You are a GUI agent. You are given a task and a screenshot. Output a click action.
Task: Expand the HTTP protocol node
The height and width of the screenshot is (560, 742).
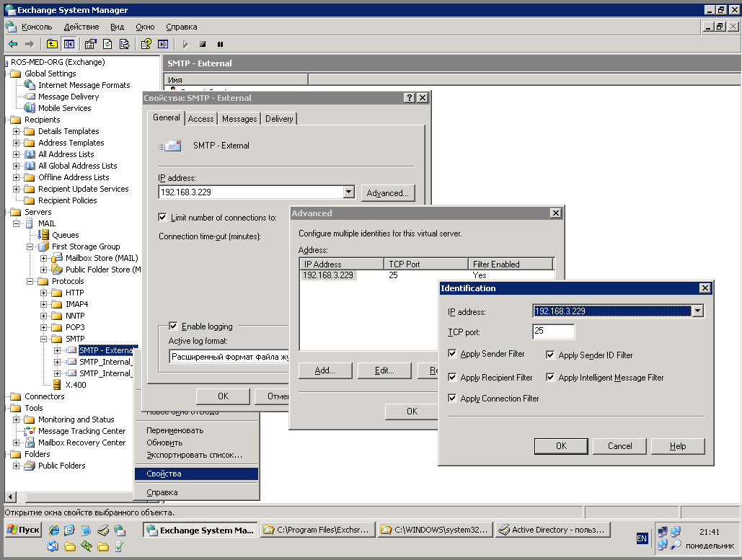(x=43, y=293)
